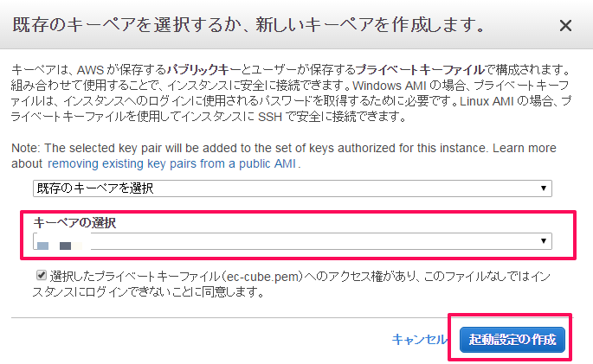Click the 'AWS' word in the first description line

[90, 70]
